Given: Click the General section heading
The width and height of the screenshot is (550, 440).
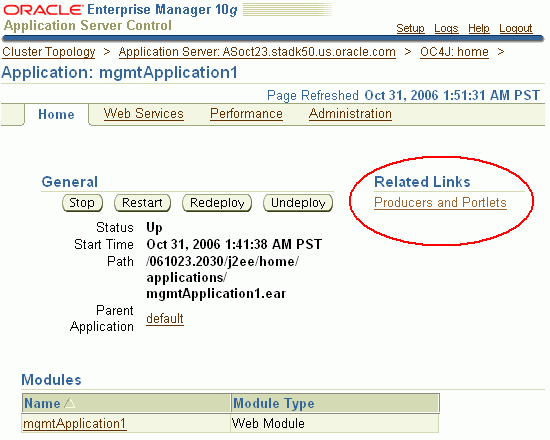Looking at the screenshot, I should [69, 182].
